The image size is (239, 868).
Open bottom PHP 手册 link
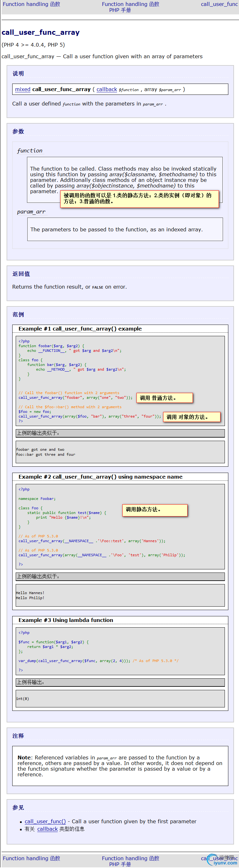click(120, 864)
